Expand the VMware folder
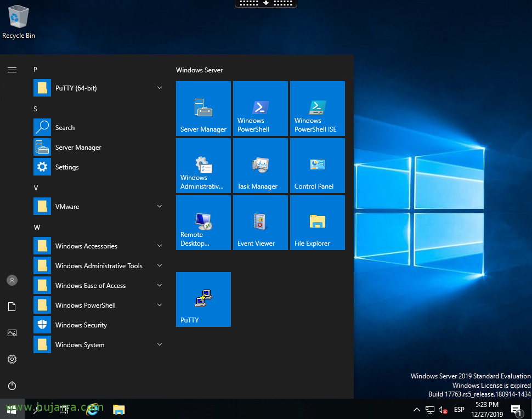 [99, 206]
